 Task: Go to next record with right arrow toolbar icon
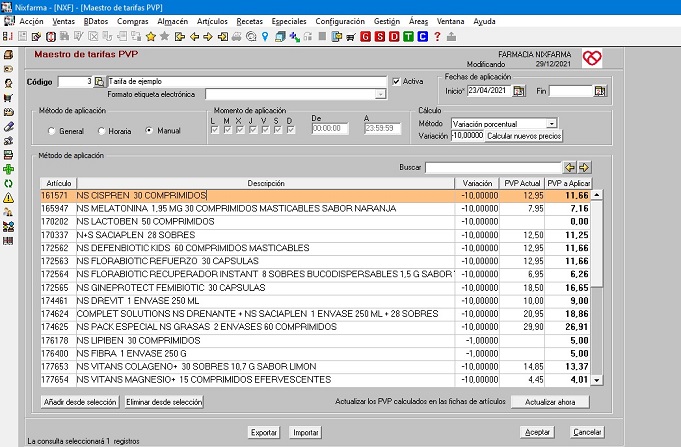(208, 37)
